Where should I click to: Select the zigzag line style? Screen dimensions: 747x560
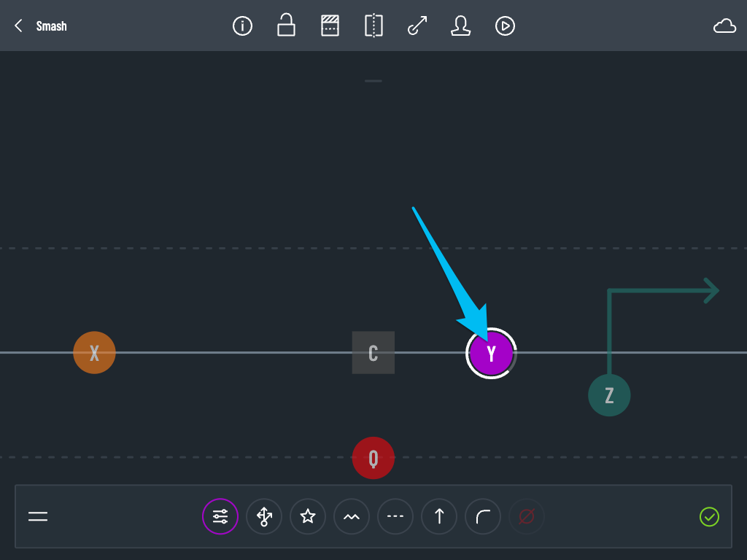click(x=352, y=516)
